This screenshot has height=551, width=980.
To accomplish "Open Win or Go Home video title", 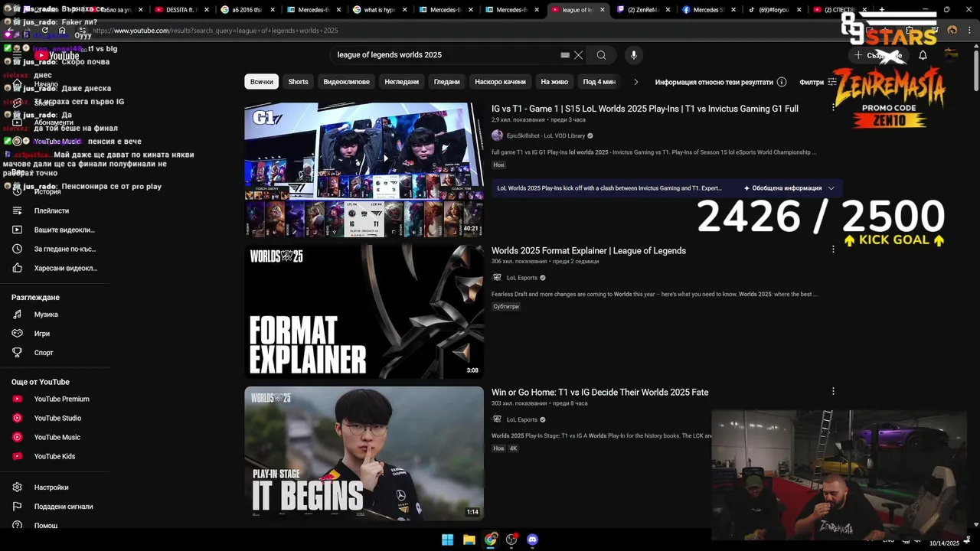I will [x=599, y=393].
